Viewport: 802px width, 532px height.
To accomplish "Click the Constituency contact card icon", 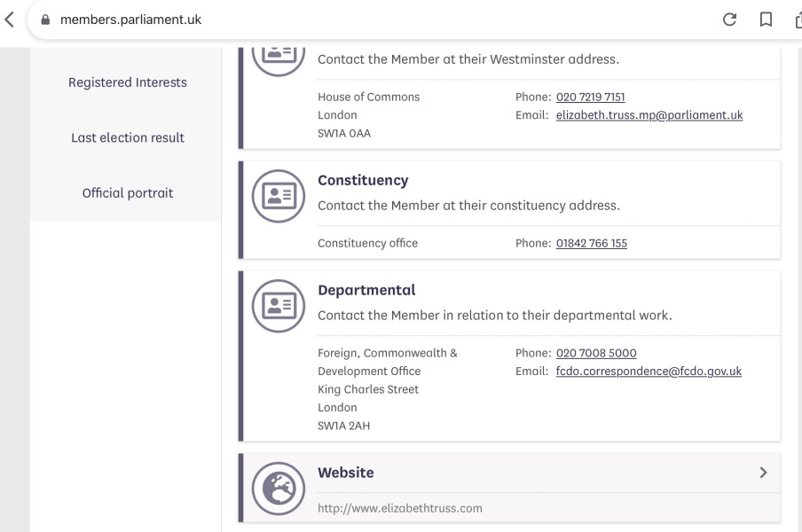I will (x=279, y=196).
